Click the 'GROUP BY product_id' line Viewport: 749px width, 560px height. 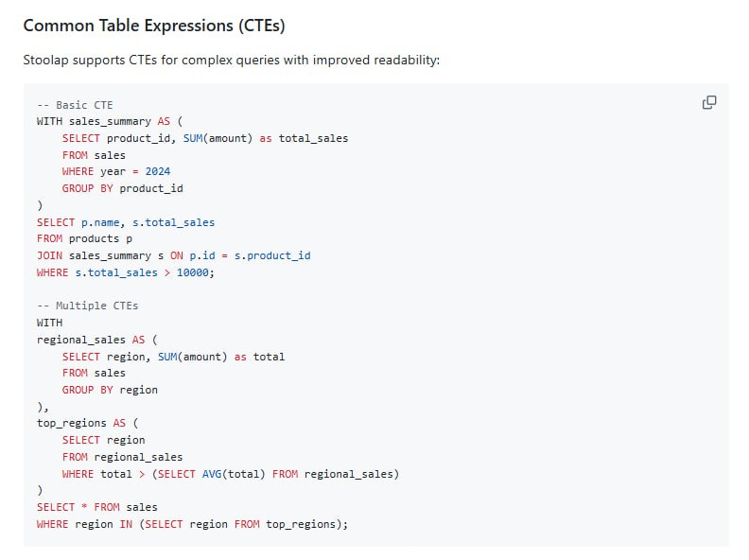[122, 188]
